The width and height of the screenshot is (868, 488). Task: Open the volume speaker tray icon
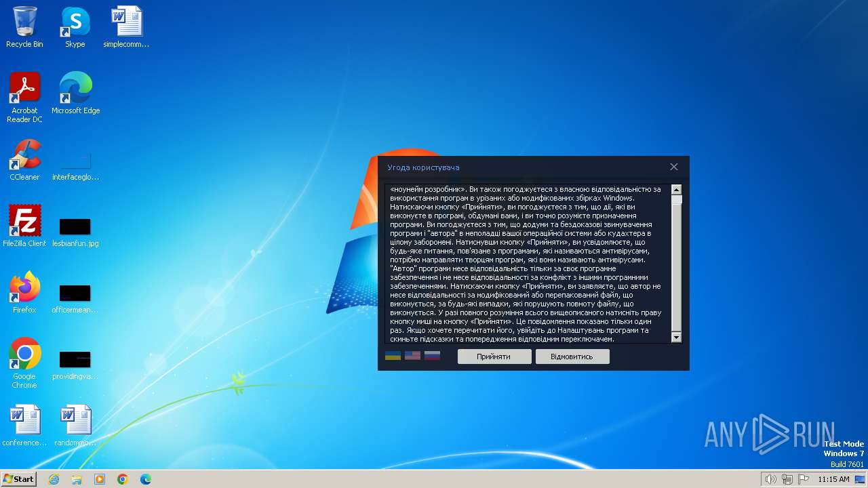(770, 479)
